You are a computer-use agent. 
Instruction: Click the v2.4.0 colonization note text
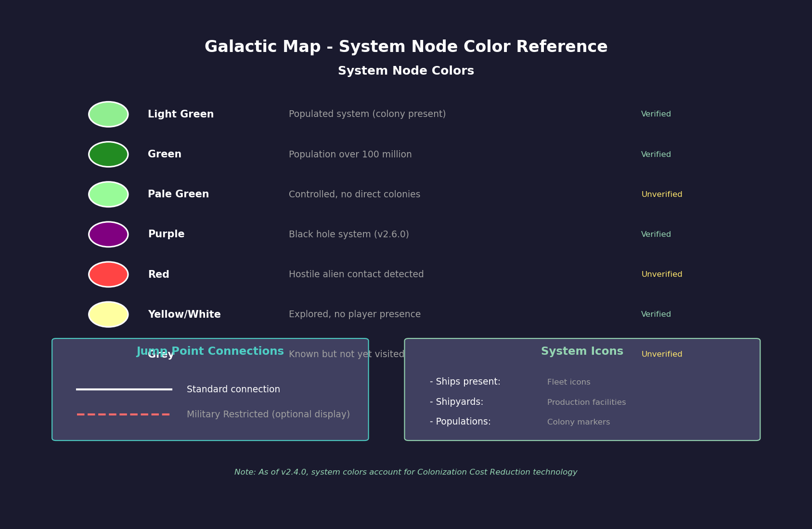[x=406, y=472]
